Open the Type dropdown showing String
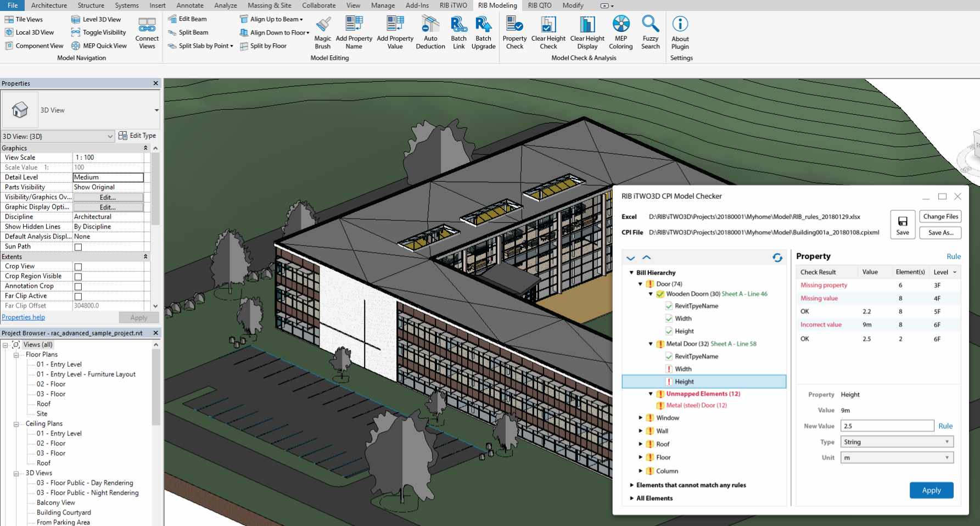This screenshot has width=980, height=526. click(x=897, y=442)
